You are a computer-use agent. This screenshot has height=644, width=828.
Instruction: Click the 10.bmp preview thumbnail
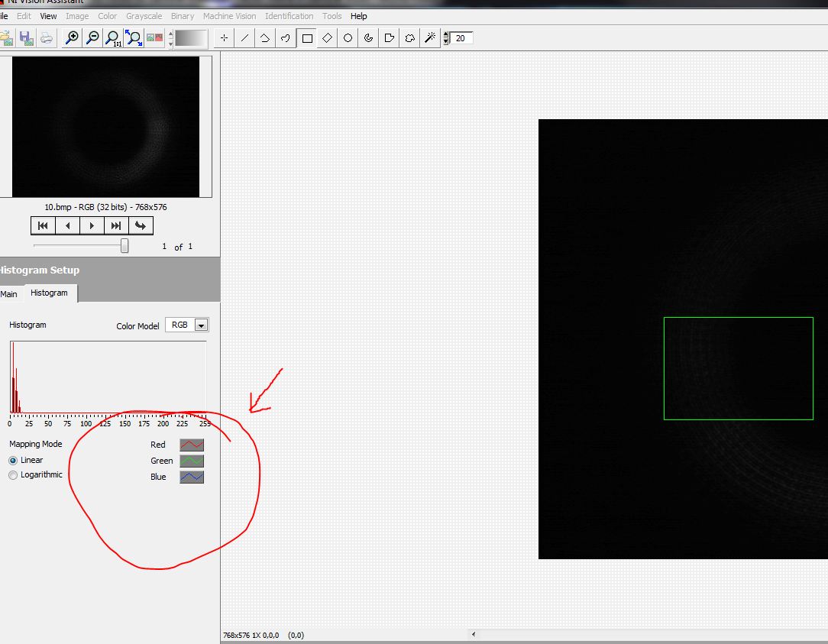(x=105, y=127)
